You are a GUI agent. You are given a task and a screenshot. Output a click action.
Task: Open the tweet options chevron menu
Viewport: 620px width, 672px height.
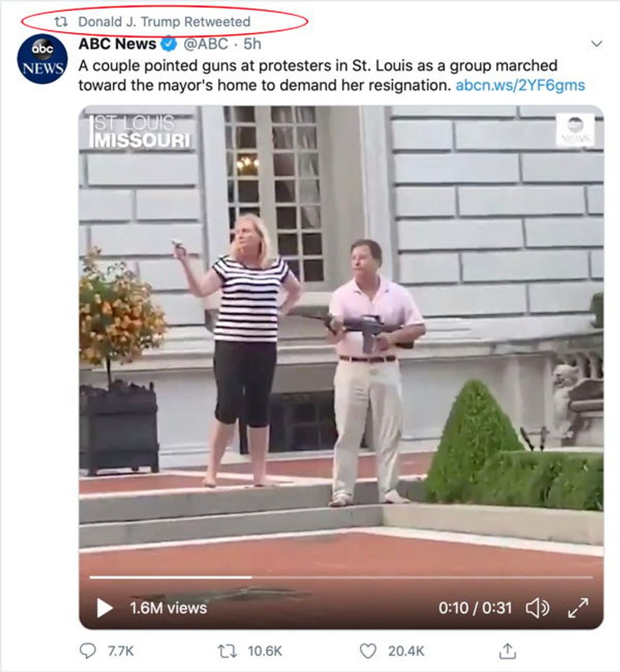tap(597, 44)
